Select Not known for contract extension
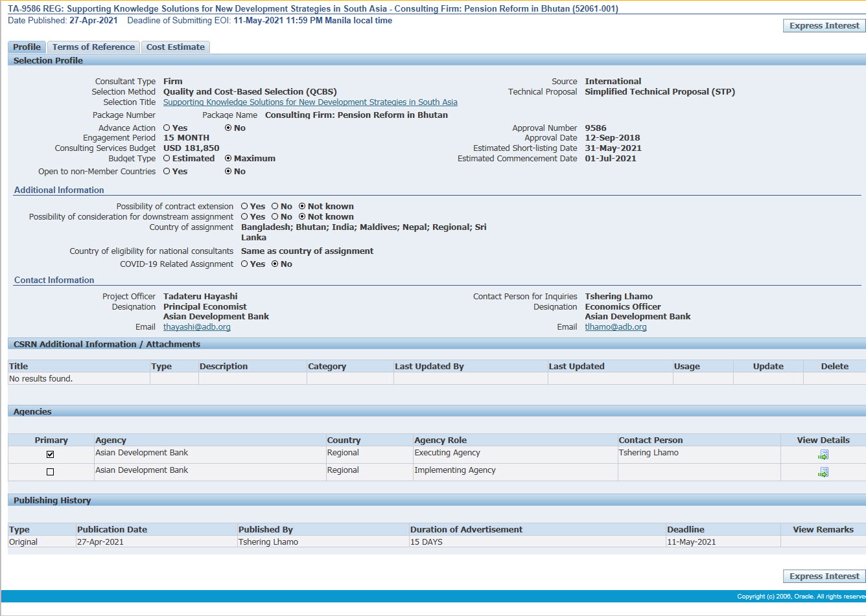 pos(302,206)
